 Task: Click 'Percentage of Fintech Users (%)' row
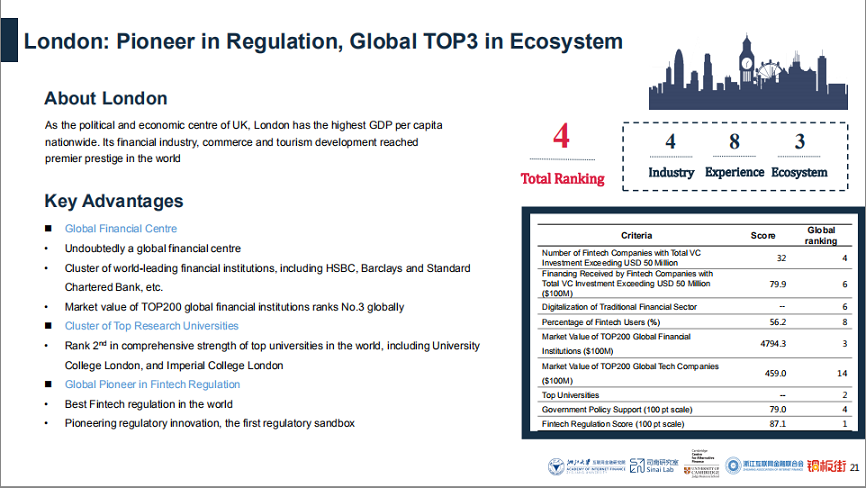pos(695,322)
